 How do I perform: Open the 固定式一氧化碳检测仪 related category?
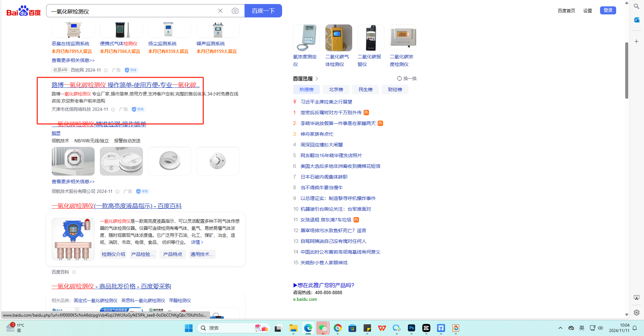96,300
